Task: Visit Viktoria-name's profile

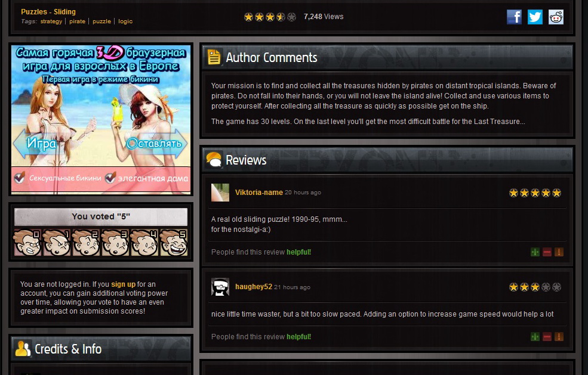Action: pos(258,192)
